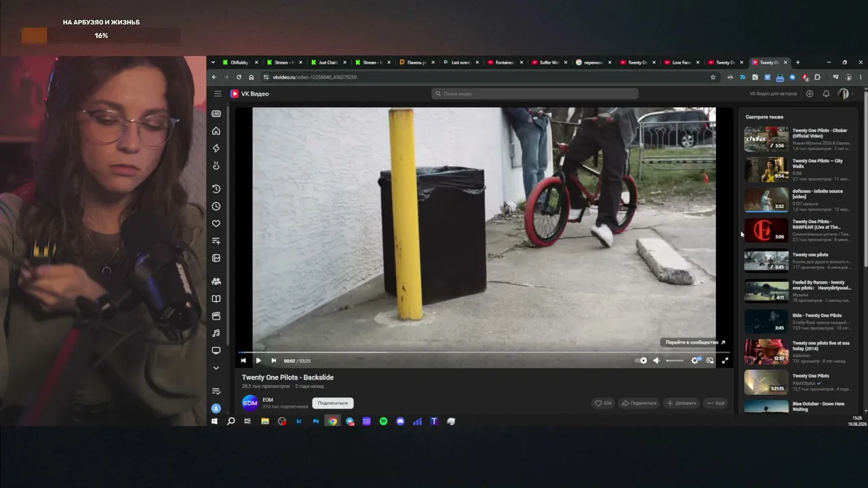Open the Home icon in the sidebar
The height and width of the screenshot is (488, 868).
[216, 131]
